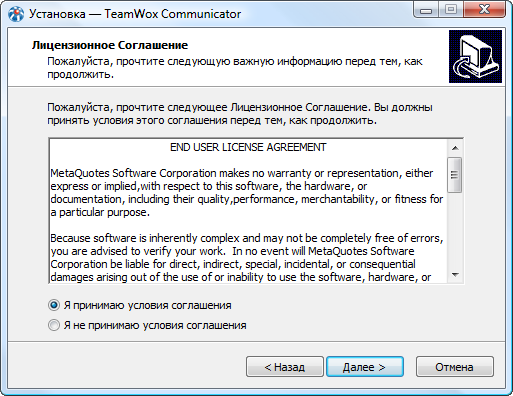This screenshot has width=513, height=396.
Task: Click the license scrollbar down arrow
Action: (x=455, y=275)
